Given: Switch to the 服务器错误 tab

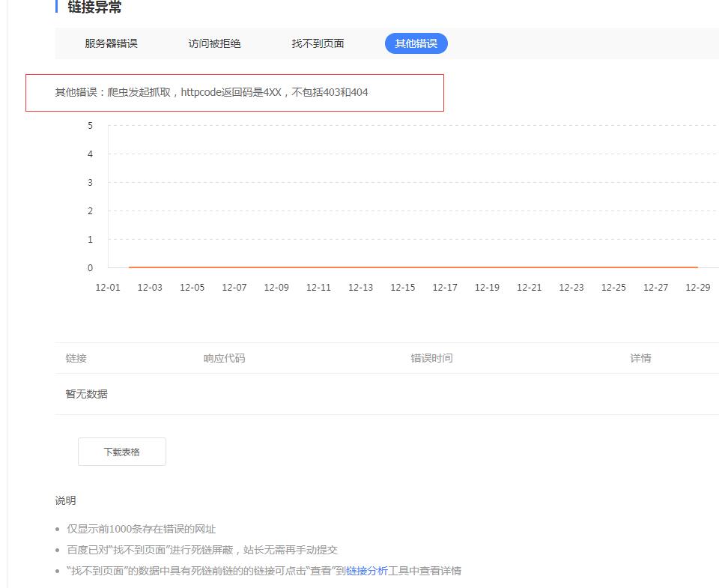Looking at the screenshot, I should [111, 43].
